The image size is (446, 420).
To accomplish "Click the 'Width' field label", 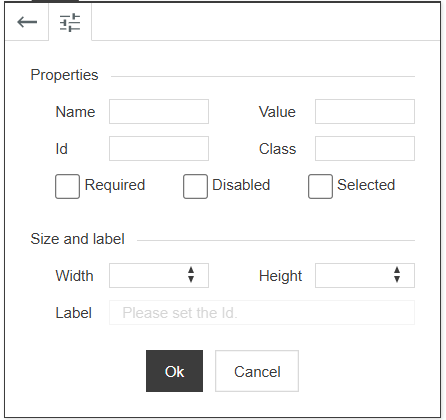I will tap(74, 276).
